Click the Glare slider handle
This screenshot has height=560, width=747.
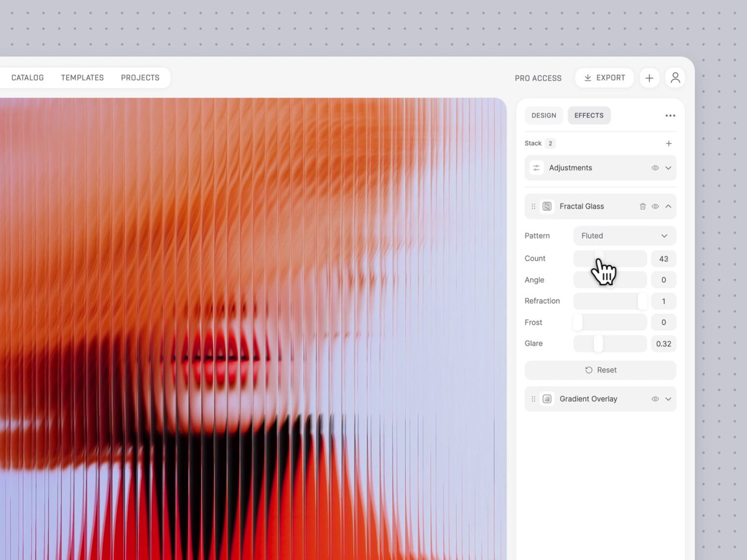[598, 343]
